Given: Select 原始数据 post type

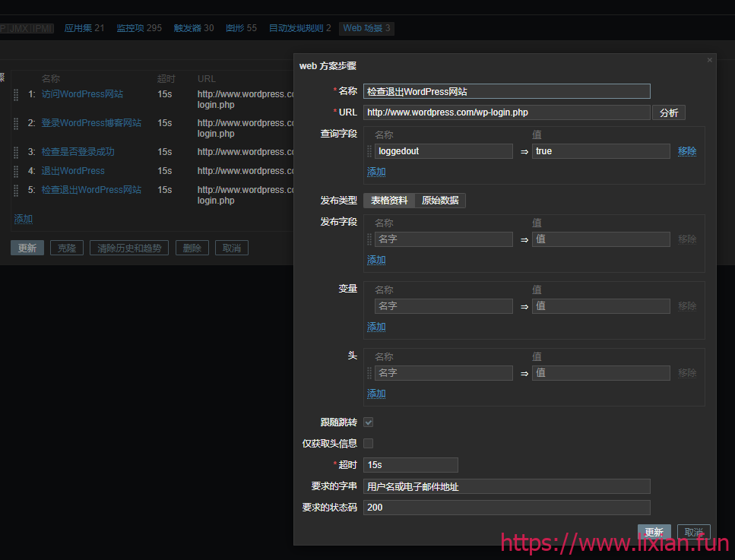Looking at the screenshot, I should 440,201.
